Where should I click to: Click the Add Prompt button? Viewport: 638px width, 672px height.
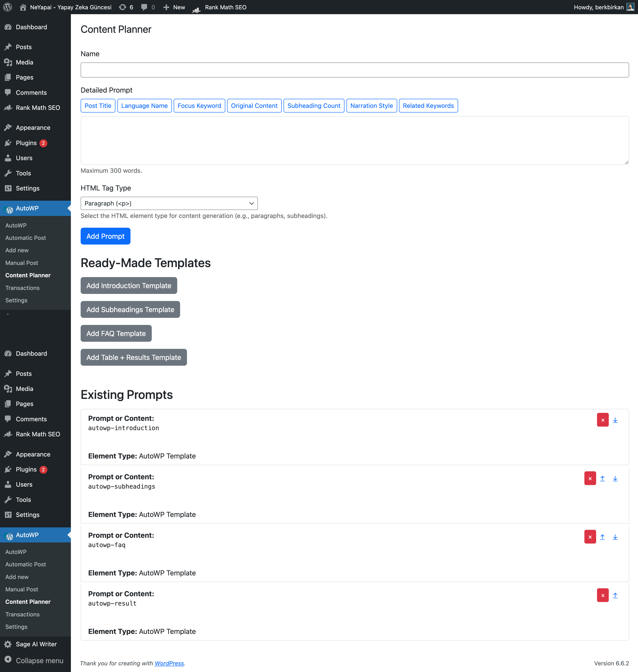pyautogui.click(x=105, y=236)
